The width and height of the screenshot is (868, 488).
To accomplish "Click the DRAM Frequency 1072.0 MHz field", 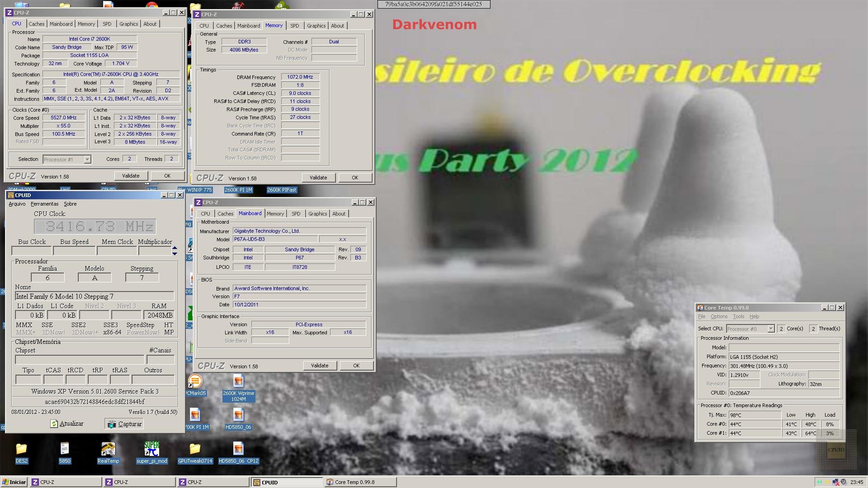I will 300,77.
